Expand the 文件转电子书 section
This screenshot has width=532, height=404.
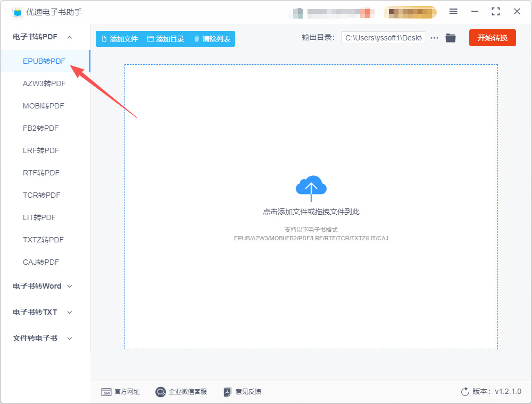pos(43,338)
